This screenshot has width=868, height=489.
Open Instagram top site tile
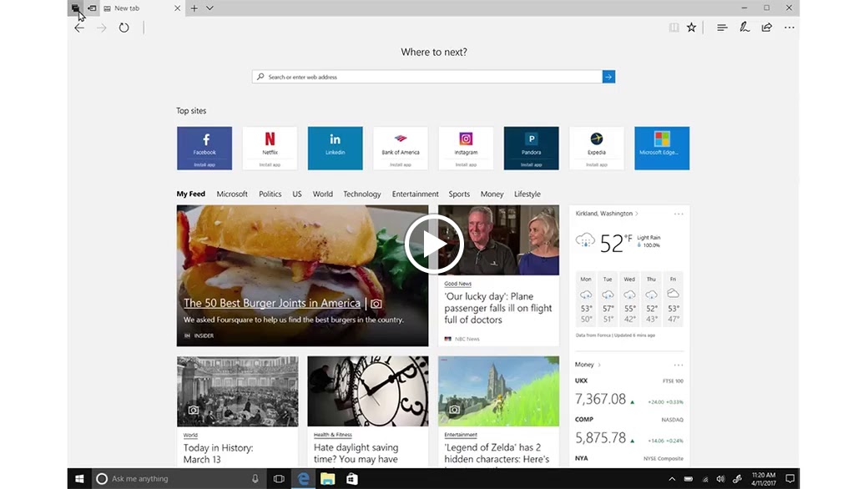click(x=466, y=149)
